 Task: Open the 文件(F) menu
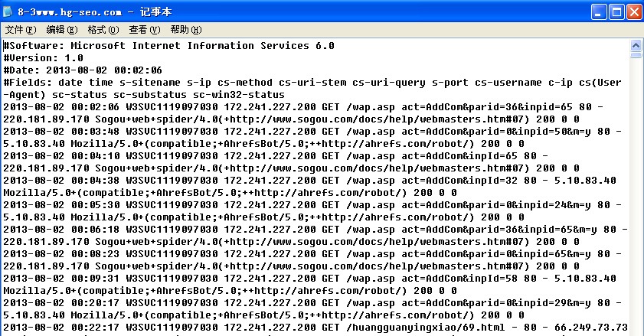click(21, 30)
